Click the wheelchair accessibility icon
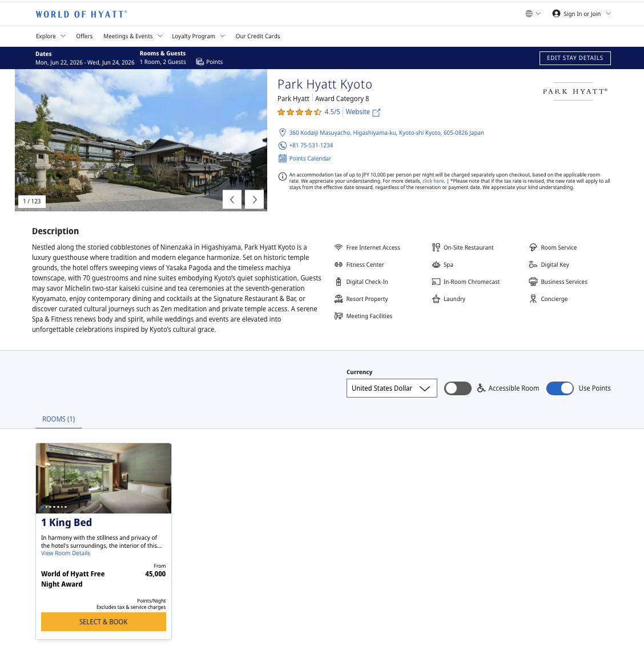The height and width of the screenshot is (650, 644). coord(481,388)
